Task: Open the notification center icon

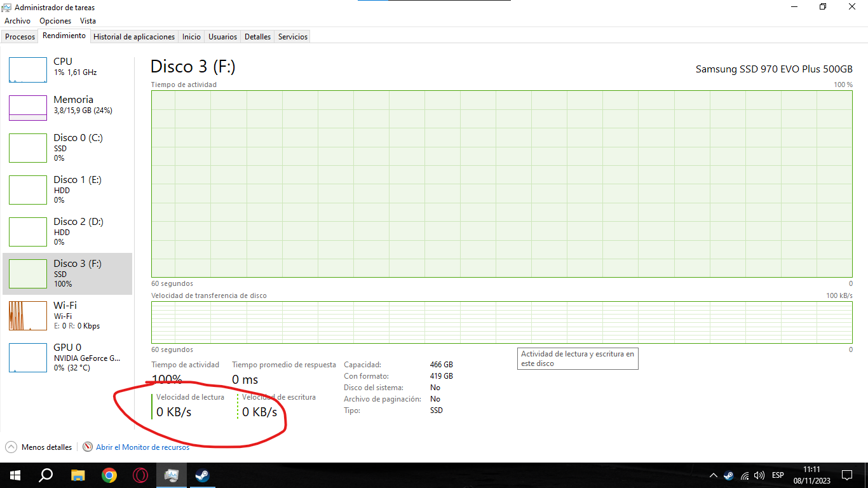Action: (x=846, y=475)
